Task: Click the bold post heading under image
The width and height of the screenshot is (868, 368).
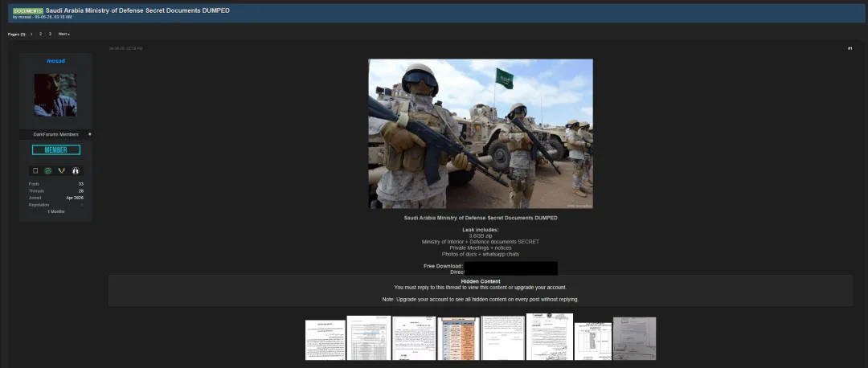Action: coord(481,218)
